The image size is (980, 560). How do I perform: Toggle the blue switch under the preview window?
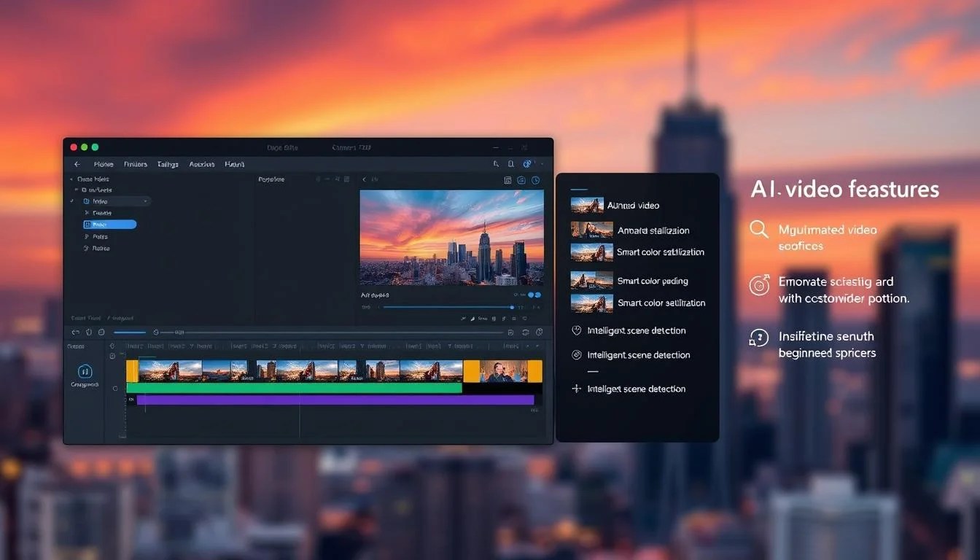[x=534, y=295]
